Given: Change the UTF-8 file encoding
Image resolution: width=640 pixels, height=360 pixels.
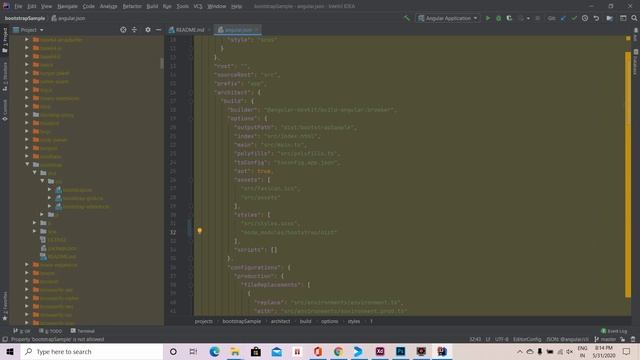Looking at the screenshot, I should (x=502, y=339).
